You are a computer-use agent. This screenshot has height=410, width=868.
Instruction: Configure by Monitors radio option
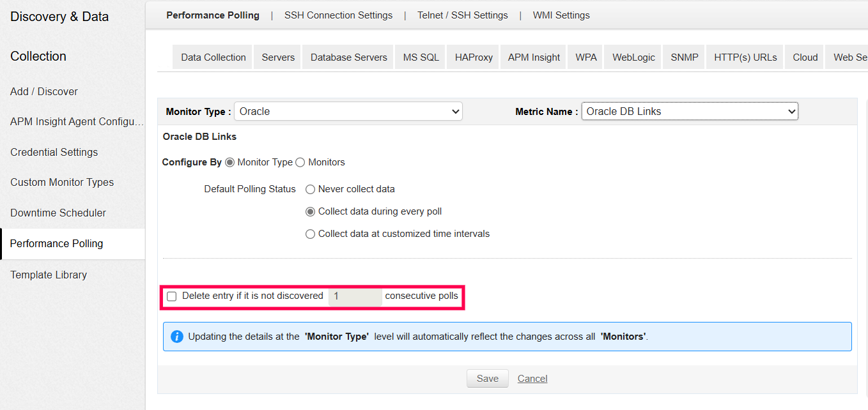[x=300, y=162]
